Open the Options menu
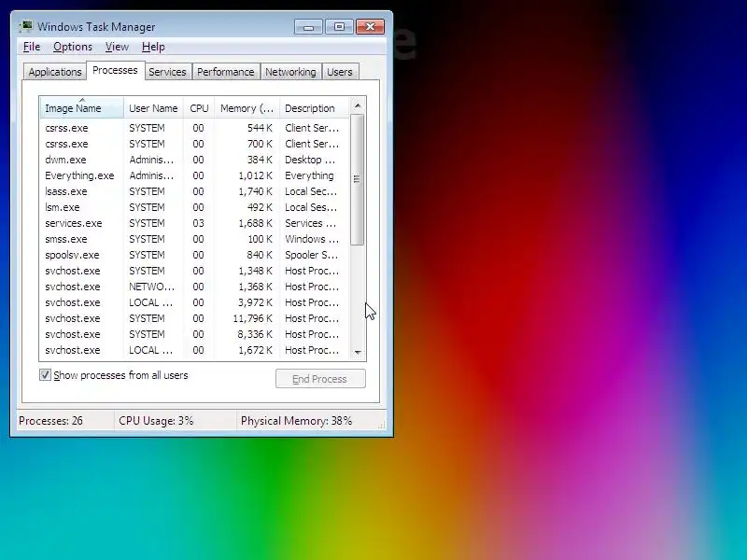 point(73,47)
